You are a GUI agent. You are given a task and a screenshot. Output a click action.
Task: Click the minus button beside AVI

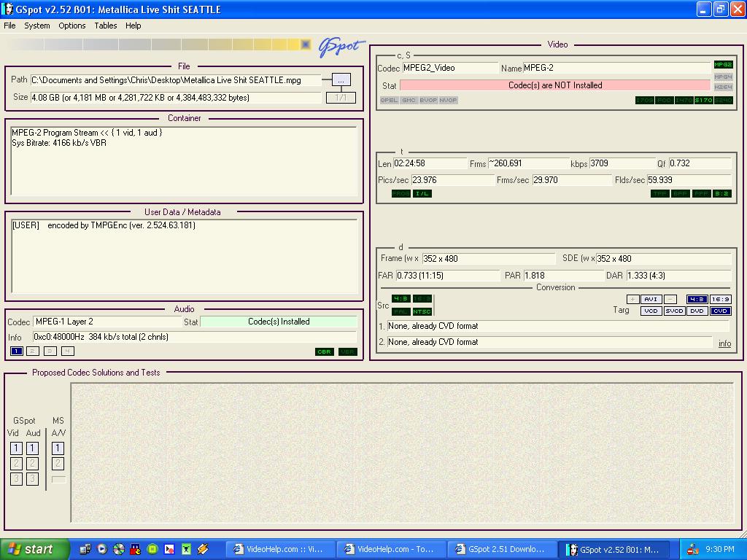tap(670, 300)
